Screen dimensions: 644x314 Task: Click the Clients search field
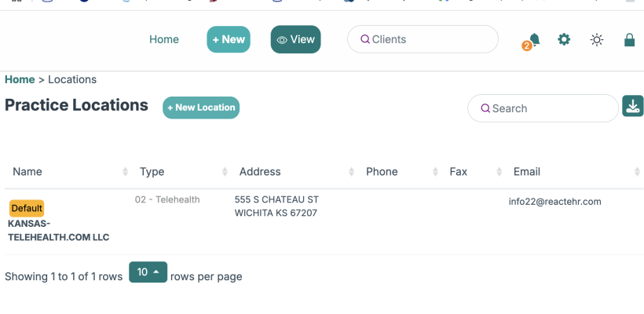[423, 39]
